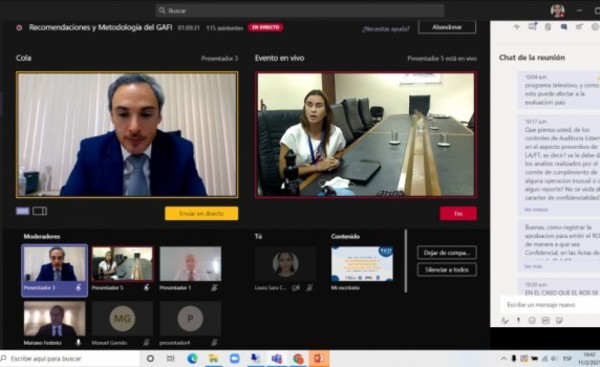The width and height of the screenshot is (600, 367).
Task: Click the profile avatar at top right
Action: pyautogui.click(x=557, y=11)
